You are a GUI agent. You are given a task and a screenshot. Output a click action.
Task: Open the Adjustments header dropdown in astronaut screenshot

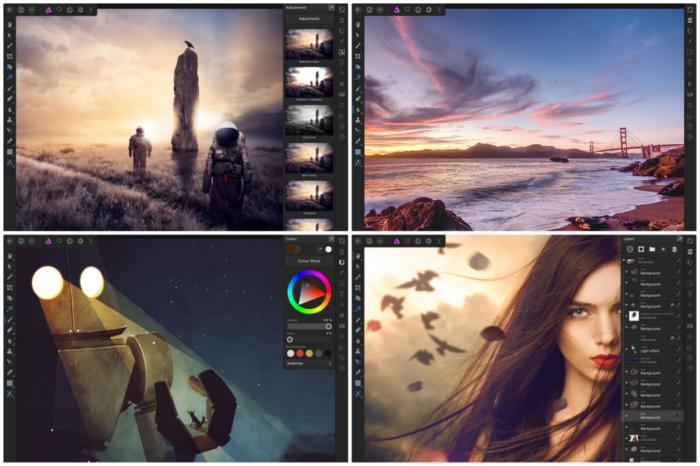click(309, 19)
